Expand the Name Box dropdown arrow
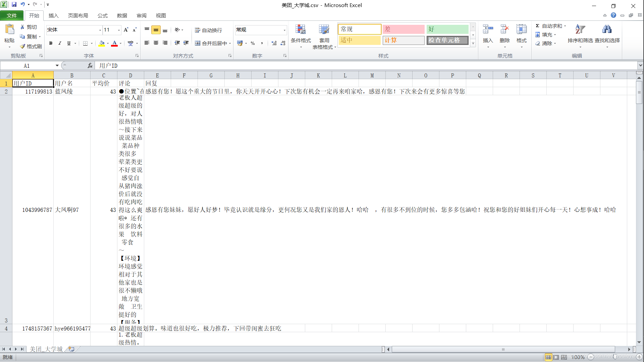Viewport: 644px width, 362px height. [x=57, y=66]
